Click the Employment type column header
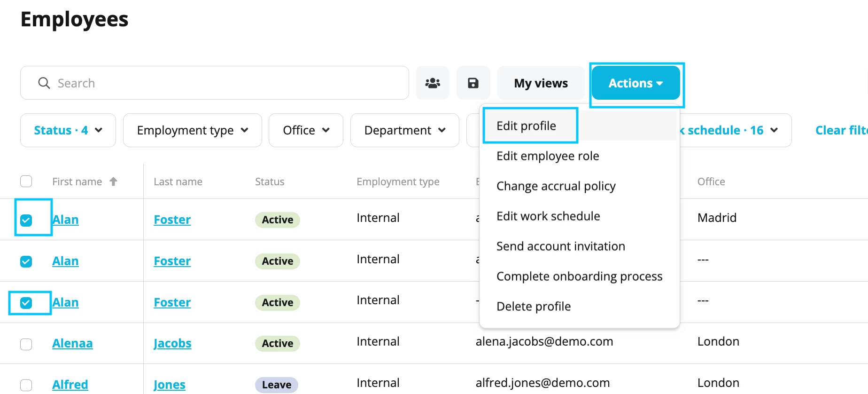The width and height of the screenshot is (868, 394). tap(398, 181)
